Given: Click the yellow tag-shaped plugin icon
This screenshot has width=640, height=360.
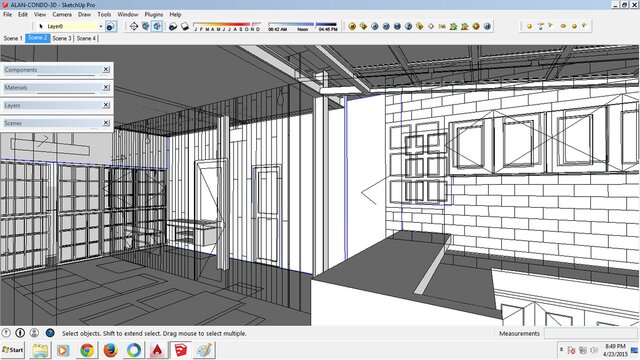Looking at the screenshot, I should (x=420, y=27).
